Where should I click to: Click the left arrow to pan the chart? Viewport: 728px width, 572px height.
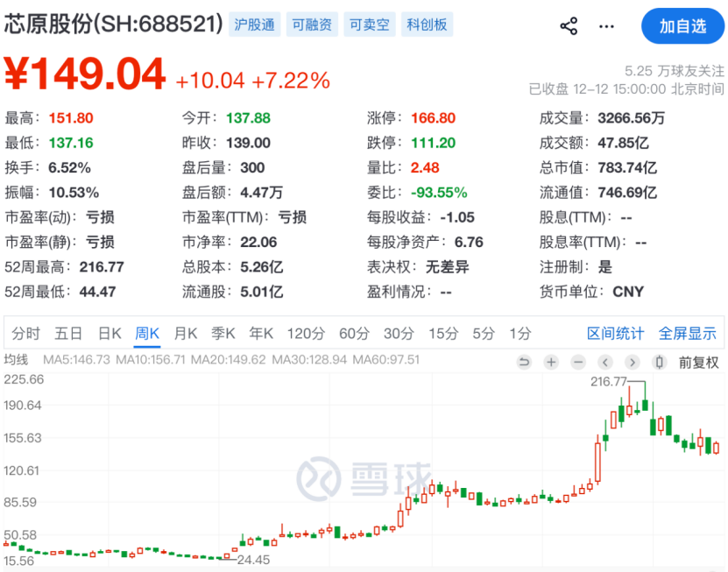[x=604, y=362]
